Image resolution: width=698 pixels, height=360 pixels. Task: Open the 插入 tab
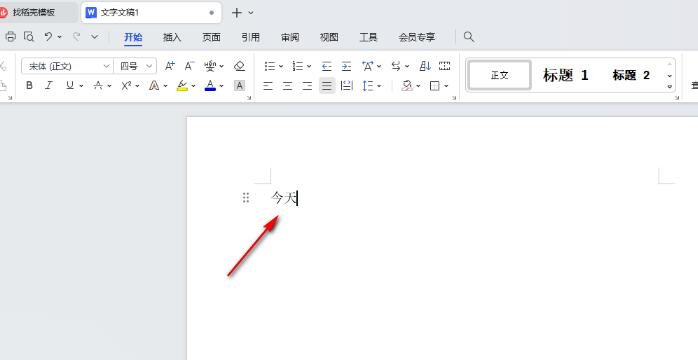[x=172, y=37]
